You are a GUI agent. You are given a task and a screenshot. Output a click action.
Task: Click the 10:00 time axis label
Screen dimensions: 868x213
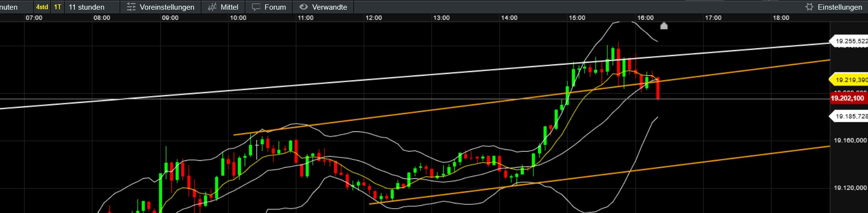[x=238, y=18]
